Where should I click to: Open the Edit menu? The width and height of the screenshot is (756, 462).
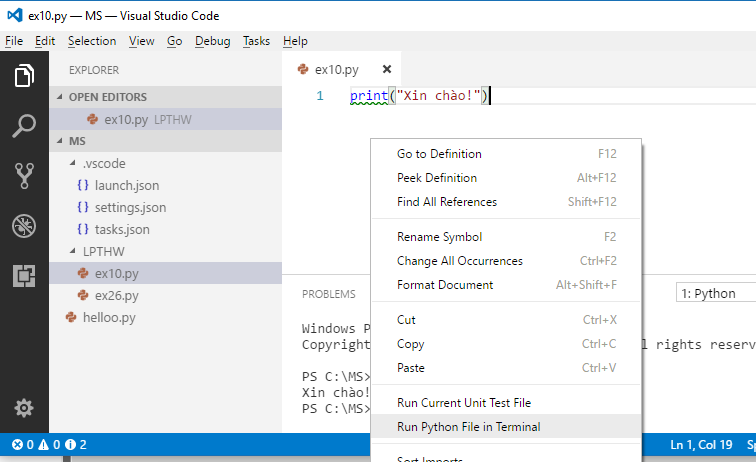point(45,41)
